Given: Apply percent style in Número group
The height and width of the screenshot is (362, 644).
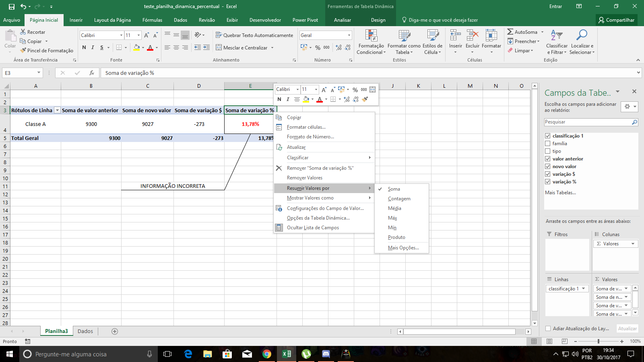Looking at the screenshot, I should click(x=318, y=47).
